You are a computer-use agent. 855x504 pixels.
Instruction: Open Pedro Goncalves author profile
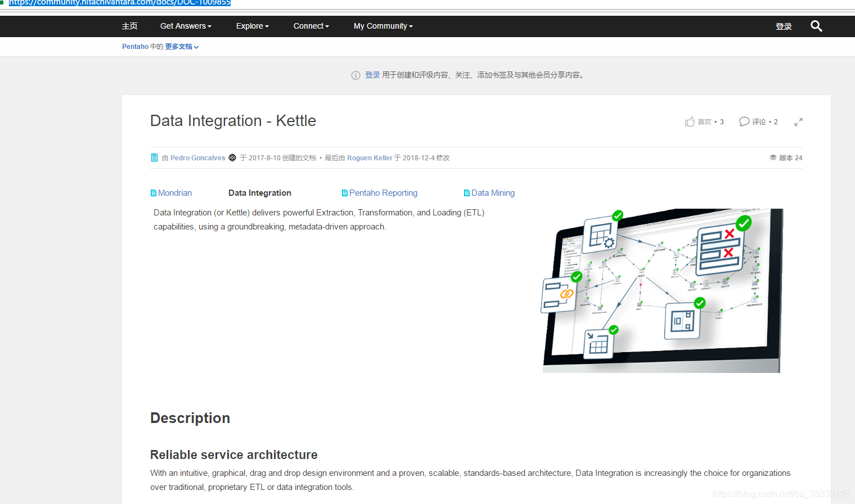(x=198, y=158)
